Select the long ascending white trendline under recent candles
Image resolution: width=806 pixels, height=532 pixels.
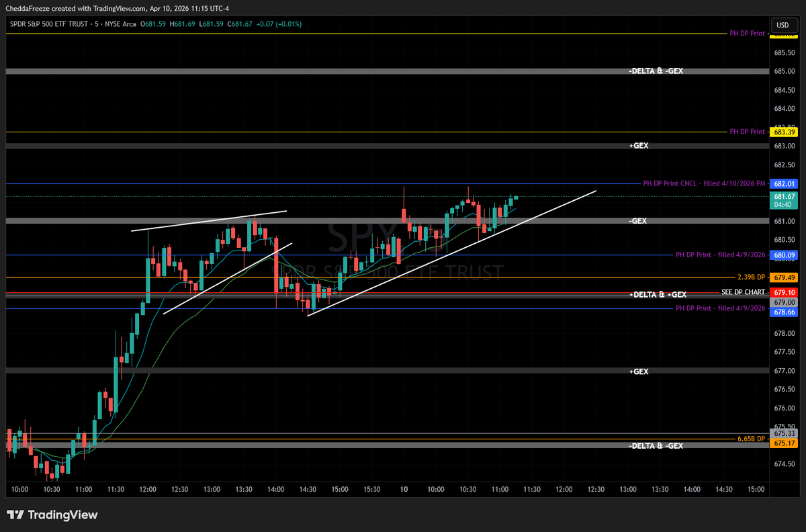point(451,253)
